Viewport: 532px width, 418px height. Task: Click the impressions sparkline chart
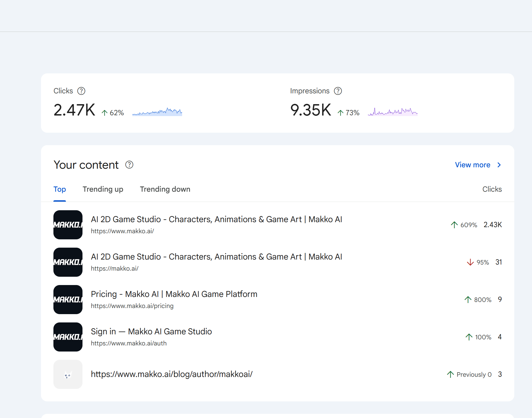pos(392,112)
